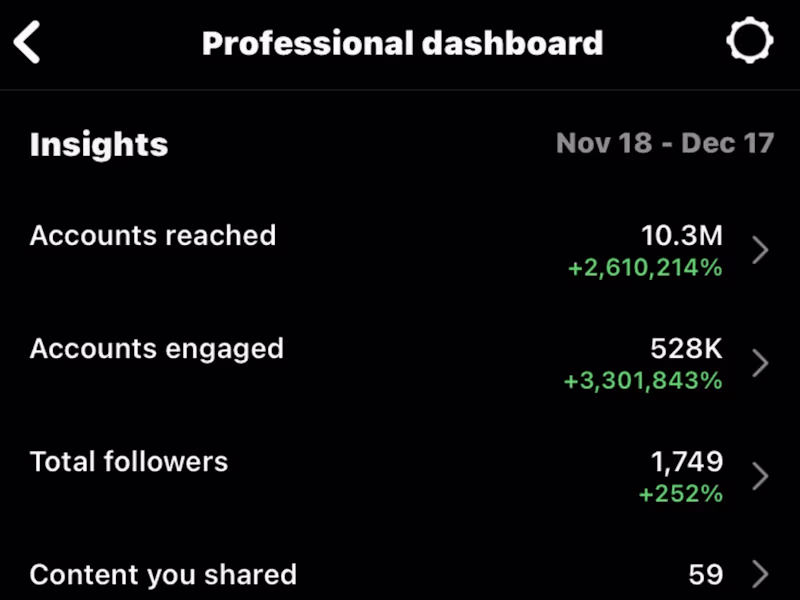
Task: Click the Professional dashboard title
Action: [402, 44]
